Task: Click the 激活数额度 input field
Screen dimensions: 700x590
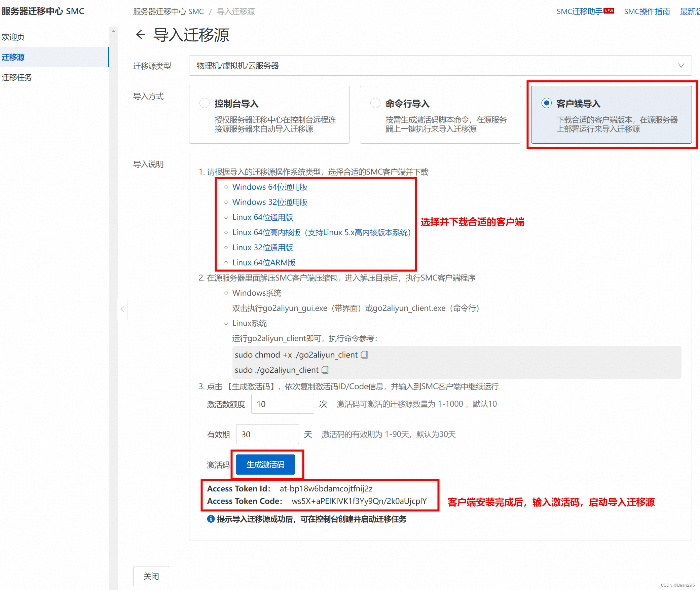Action: [282, 404]
